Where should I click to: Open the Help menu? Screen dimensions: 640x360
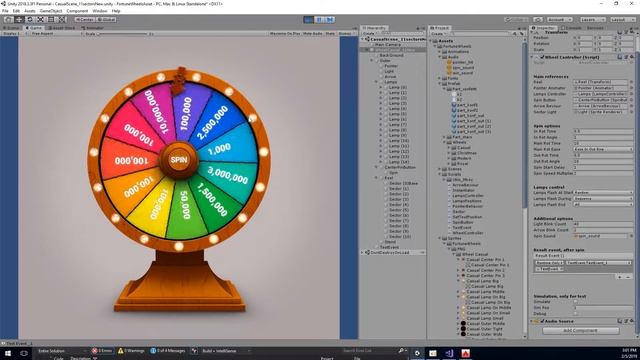tap(116, 11)
